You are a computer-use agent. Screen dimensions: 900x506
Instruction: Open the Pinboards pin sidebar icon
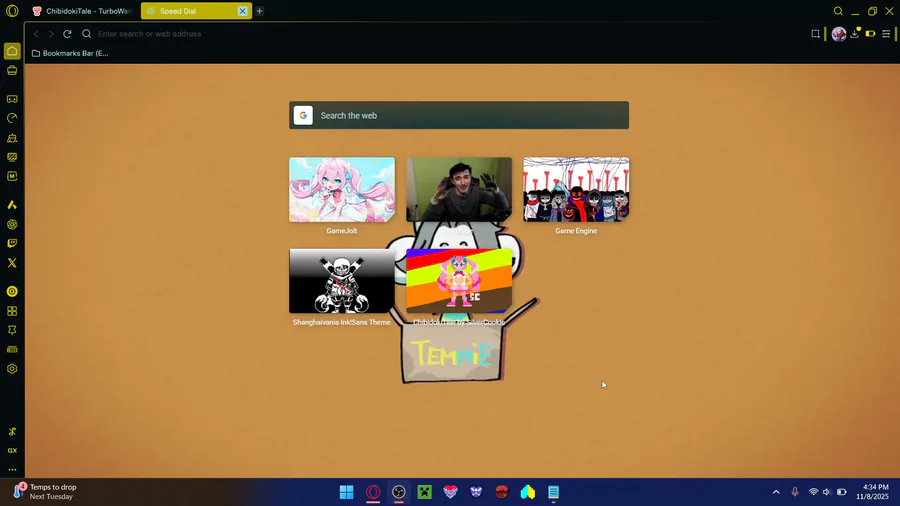pos(12,330)
